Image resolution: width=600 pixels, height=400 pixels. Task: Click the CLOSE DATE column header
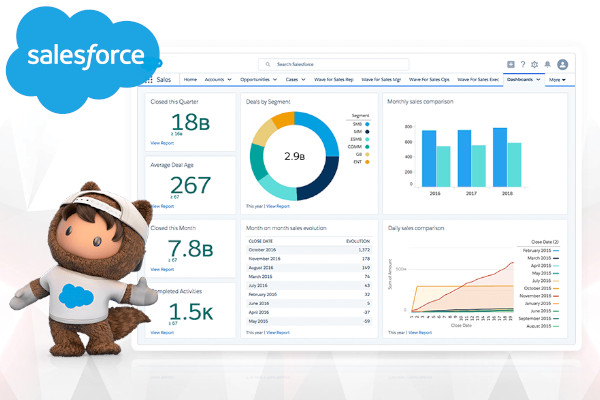click(x=261, y=241)
